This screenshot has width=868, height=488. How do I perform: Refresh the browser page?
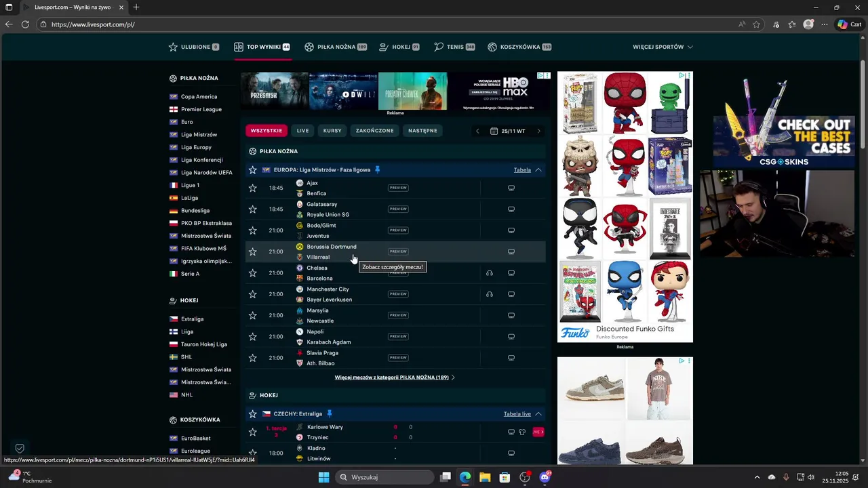click(25, 24)
